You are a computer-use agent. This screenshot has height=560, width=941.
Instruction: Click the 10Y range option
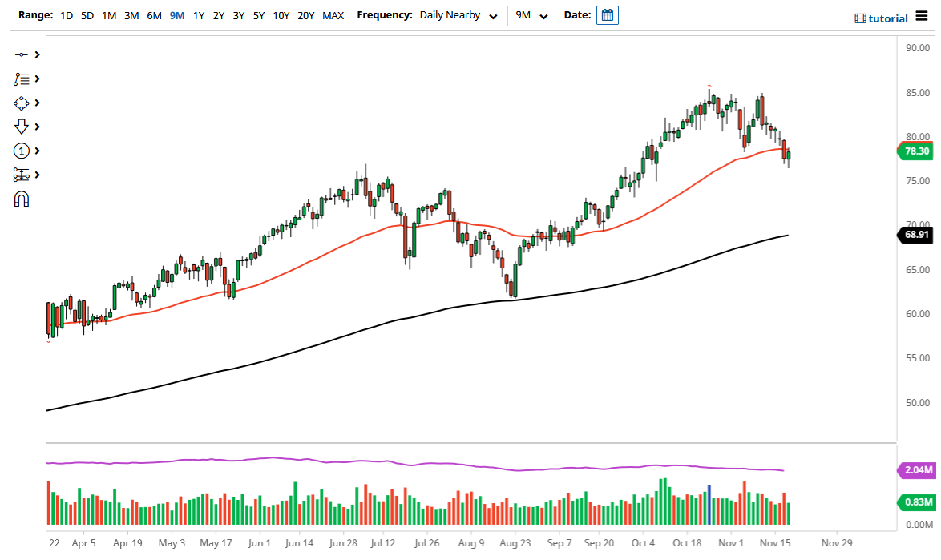point(281,14)
